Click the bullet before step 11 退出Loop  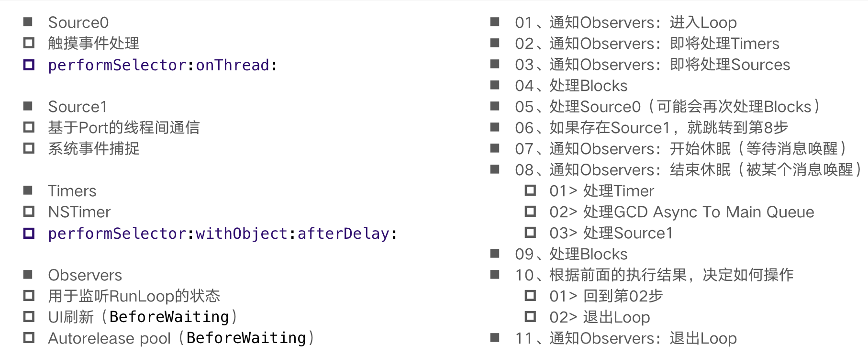point(495,338)
